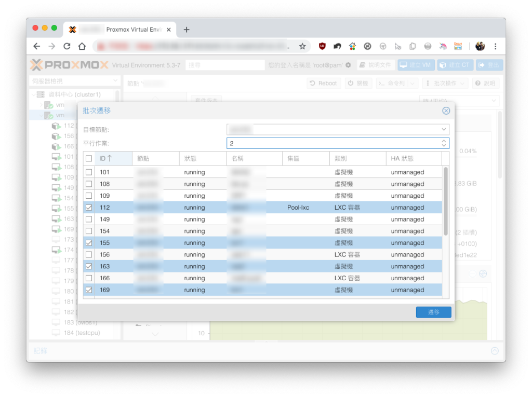Click the vertical scrollbar in migration list
The height and width of the screenshot is (397, 532).
pyautogui.click(x=445, y=201)
